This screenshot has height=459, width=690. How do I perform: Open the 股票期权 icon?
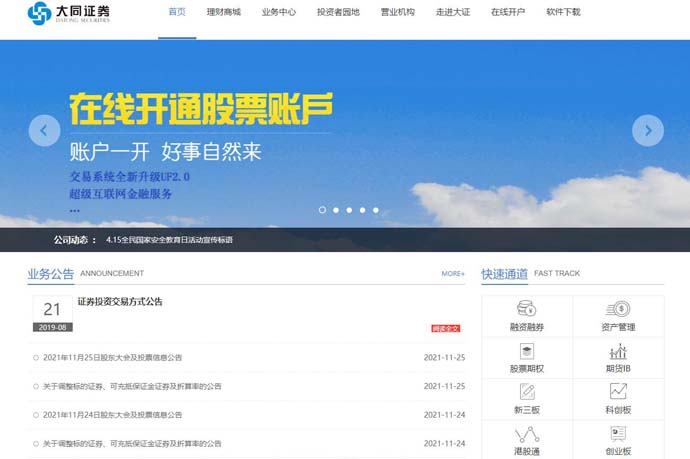pyautogui.click(x=526, y=351)
